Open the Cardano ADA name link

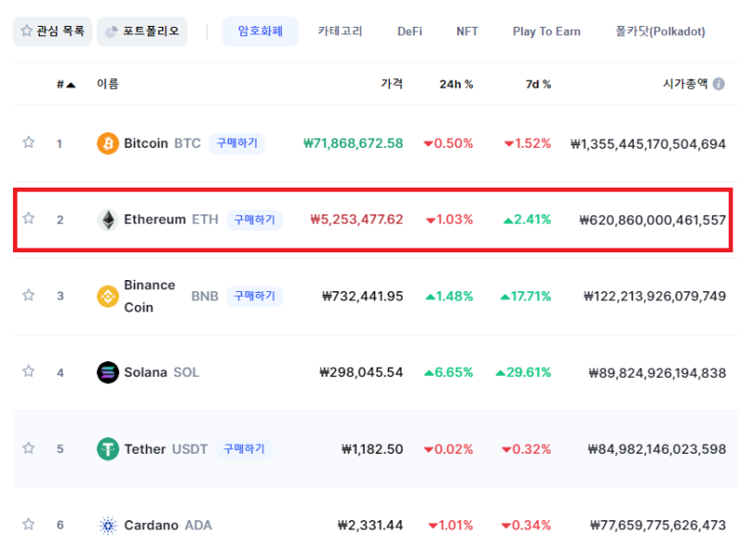(168, 525)
